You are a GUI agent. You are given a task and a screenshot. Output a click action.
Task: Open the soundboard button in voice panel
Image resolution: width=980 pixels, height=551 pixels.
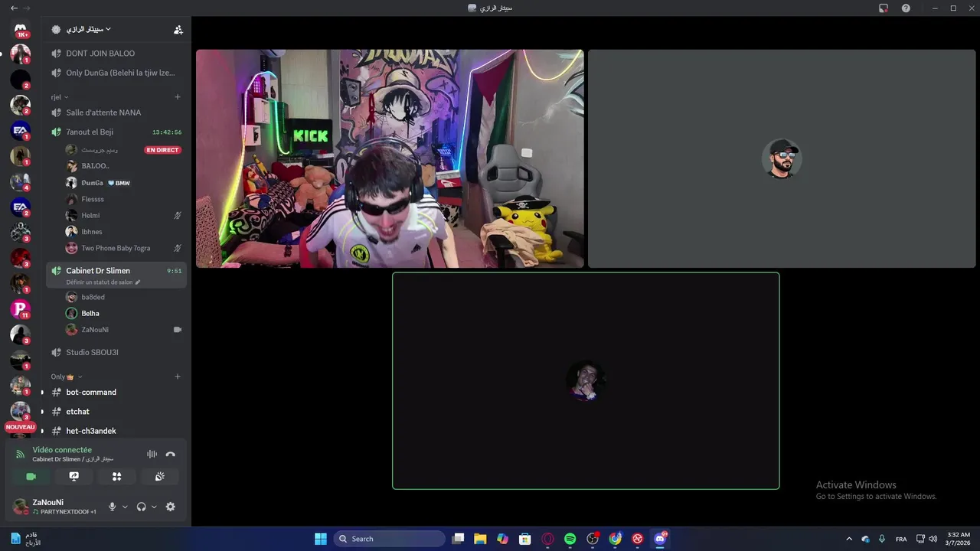(159, 476)
